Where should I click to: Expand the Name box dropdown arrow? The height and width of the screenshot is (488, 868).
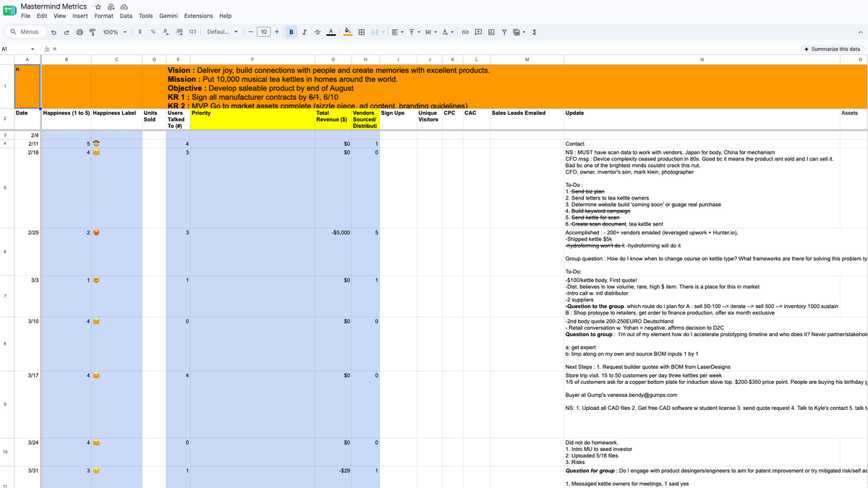coord(32,49)
